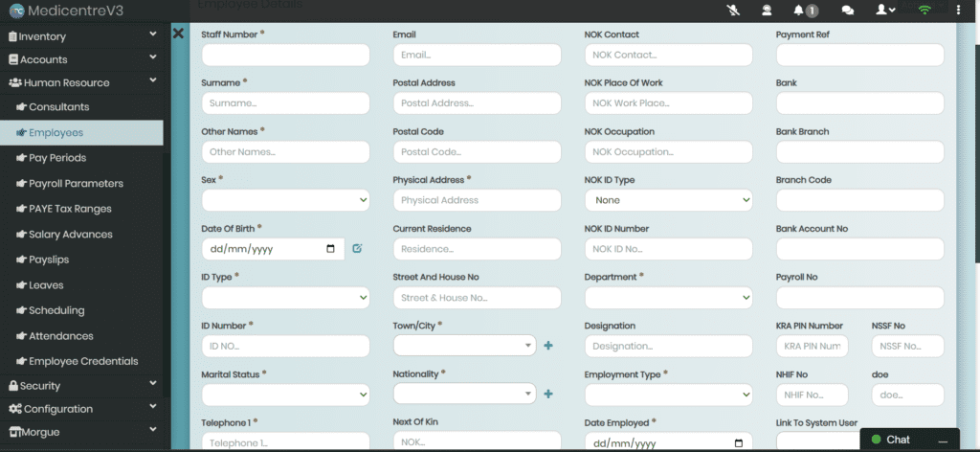Focus the Staff Number field
The width and height of the screenshot is (980, 452).
pyautogui.click(x=285, y=55)
